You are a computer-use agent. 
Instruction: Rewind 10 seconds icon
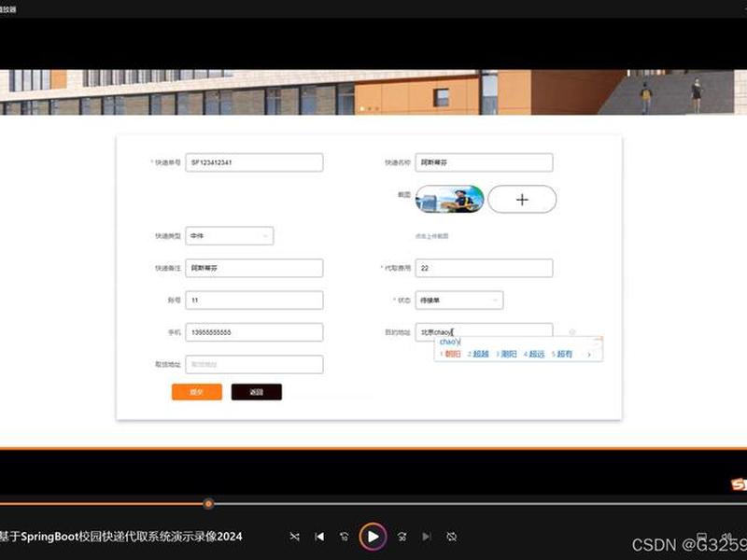pos(345,537)
